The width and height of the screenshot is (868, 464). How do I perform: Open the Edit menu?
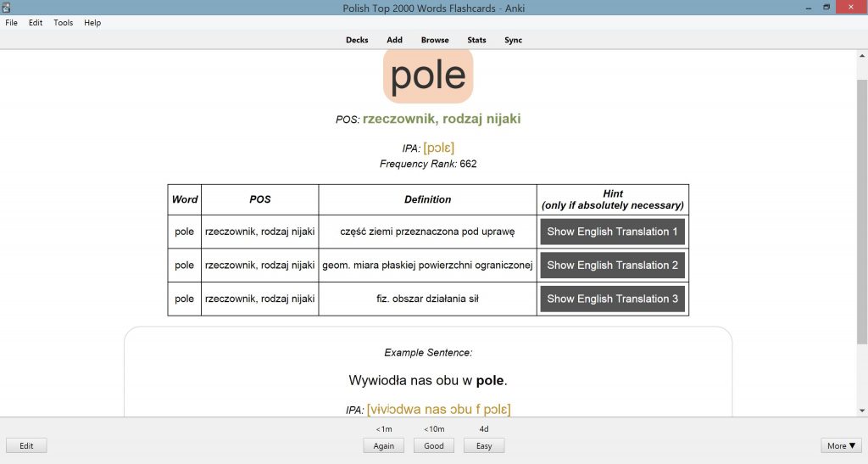tap(36, 23)
